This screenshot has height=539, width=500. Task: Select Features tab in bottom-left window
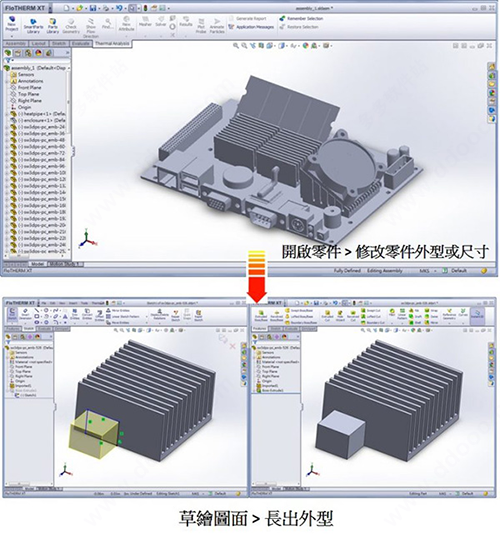[x=12, y=329]
